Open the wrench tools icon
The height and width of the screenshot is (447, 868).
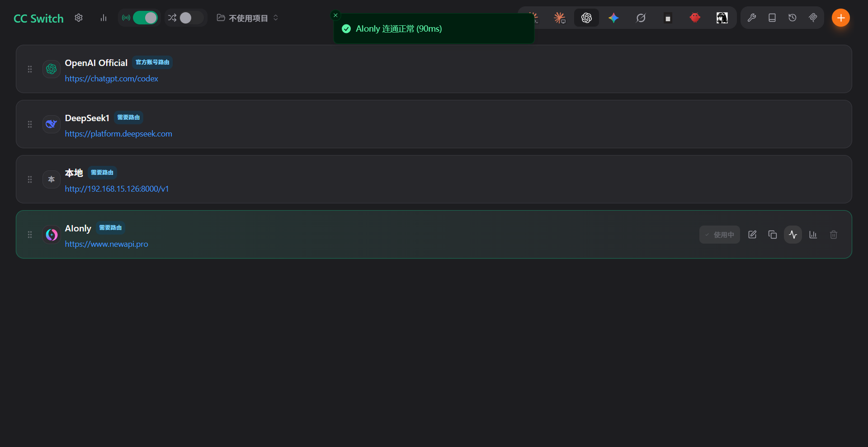pos(752,18)
